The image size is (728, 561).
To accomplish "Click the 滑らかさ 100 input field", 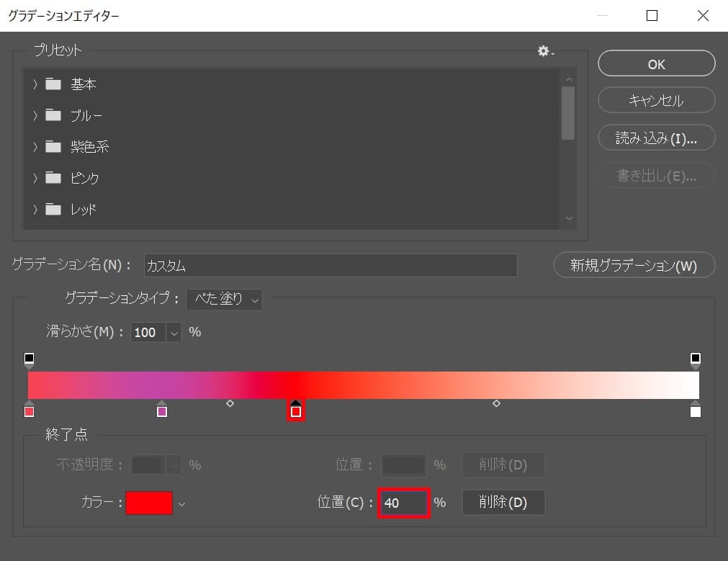I will pyautogui.click(x=148, y=333).
